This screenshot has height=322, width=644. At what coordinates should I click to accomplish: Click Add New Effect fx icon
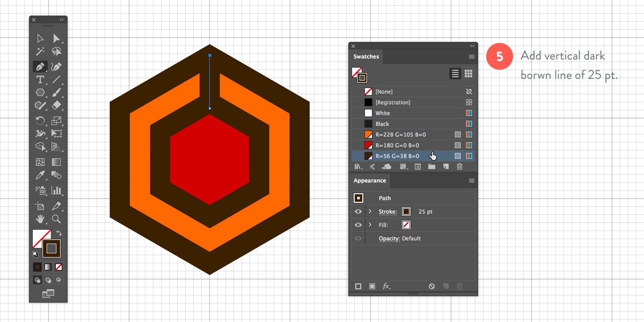pyautogui.click(x=386, y=287)
